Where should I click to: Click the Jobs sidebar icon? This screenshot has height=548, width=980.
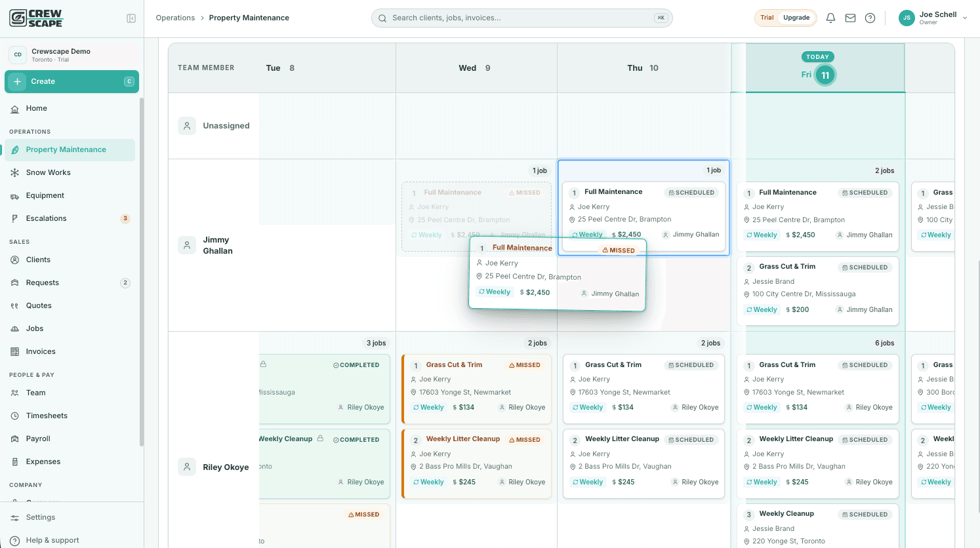pyautogui.click(x=14, y=328)
